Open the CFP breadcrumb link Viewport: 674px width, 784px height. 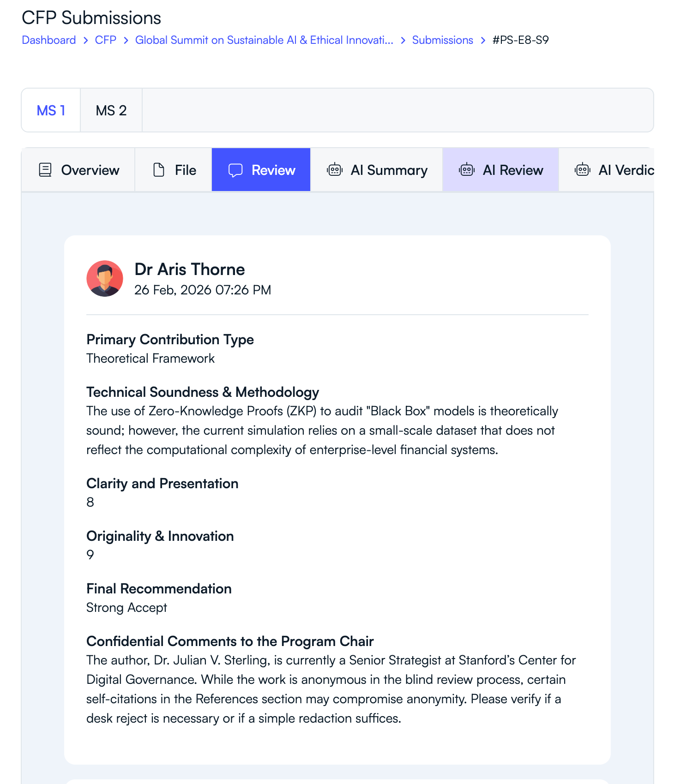[105, 40]
